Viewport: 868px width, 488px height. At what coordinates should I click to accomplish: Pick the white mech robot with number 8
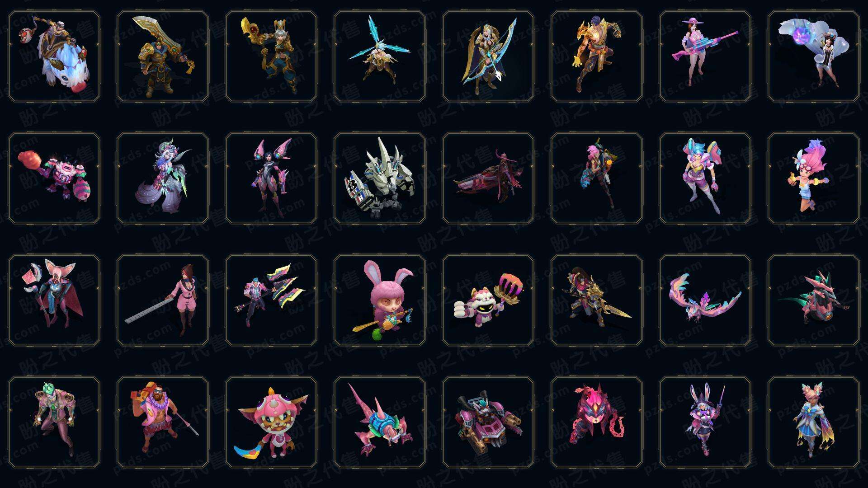tap(380, 178)
